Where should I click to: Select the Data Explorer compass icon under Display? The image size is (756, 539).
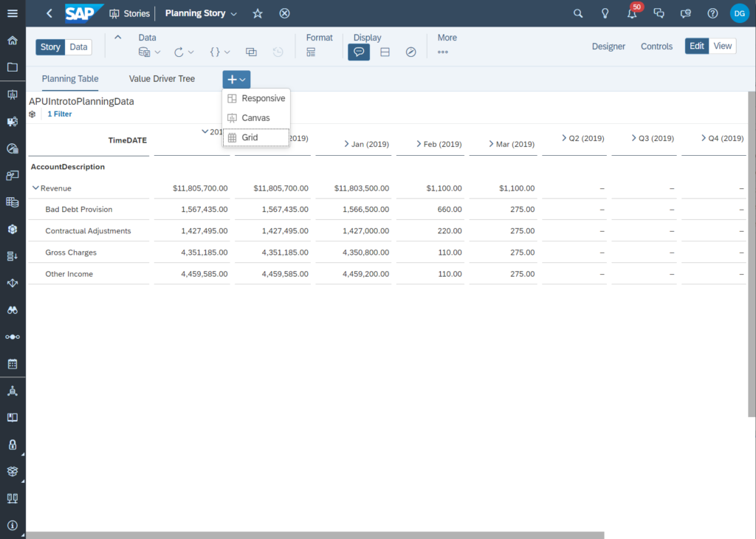coord(411,52)
